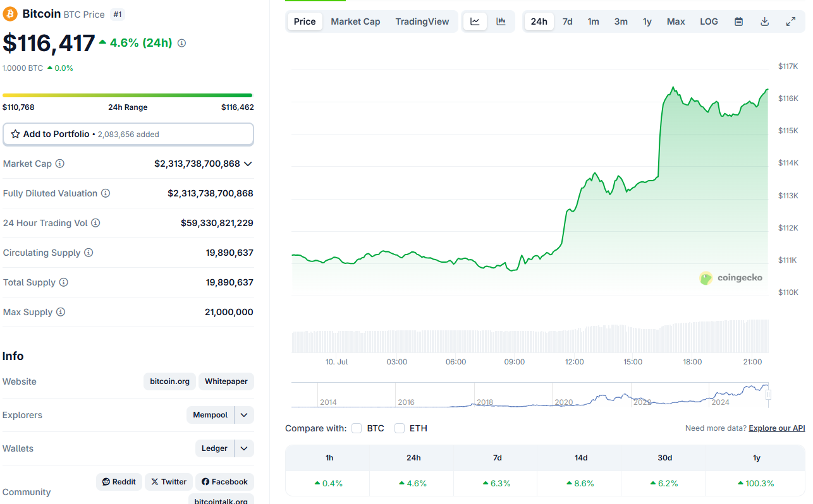Click the 24 Hour Trading Vol info icon
813x504 pixels.
pos(95,223)
